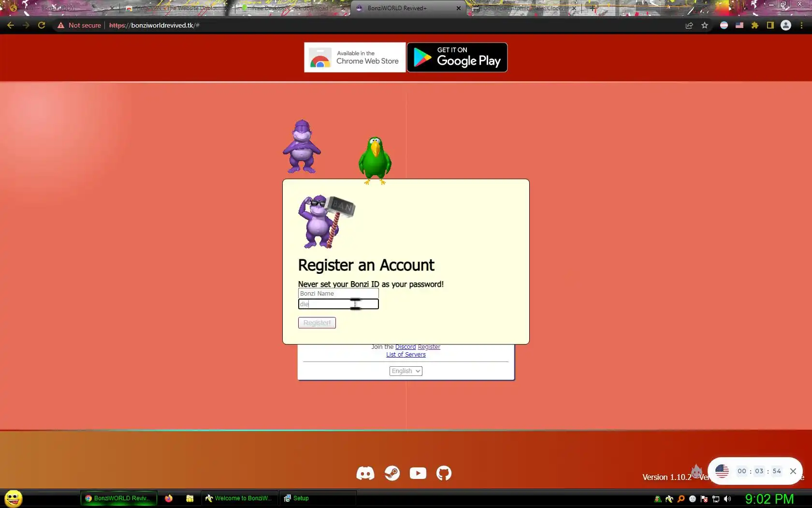Open the YouTube icon in the footer
The width and height of the screenshot is (812, 508).
tap(418, 473)
